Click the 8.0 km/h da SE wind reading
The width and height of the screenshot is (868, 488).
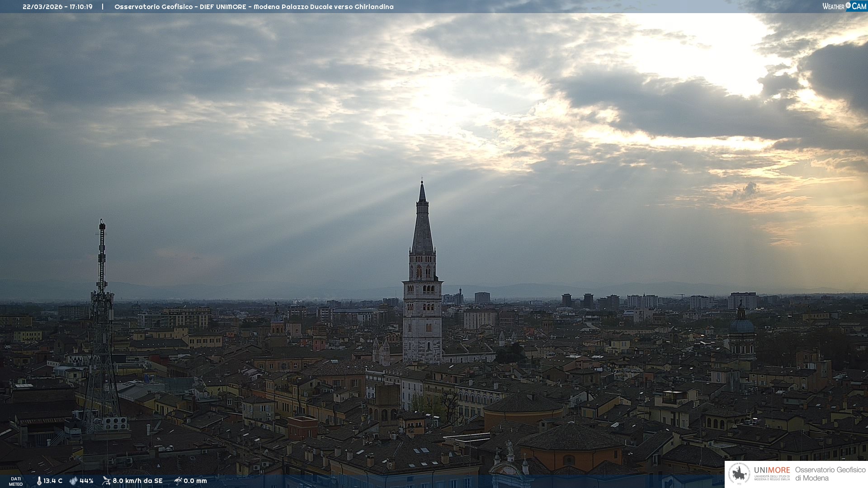coord(137,481)
